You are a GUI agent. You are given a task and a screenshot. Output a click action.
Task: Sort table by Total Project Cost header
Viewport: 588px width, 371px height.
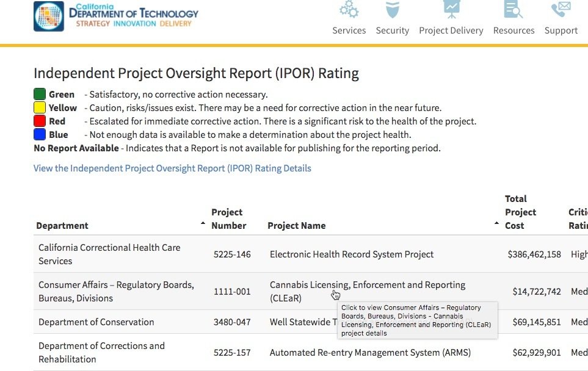click(x=520, y=212)
